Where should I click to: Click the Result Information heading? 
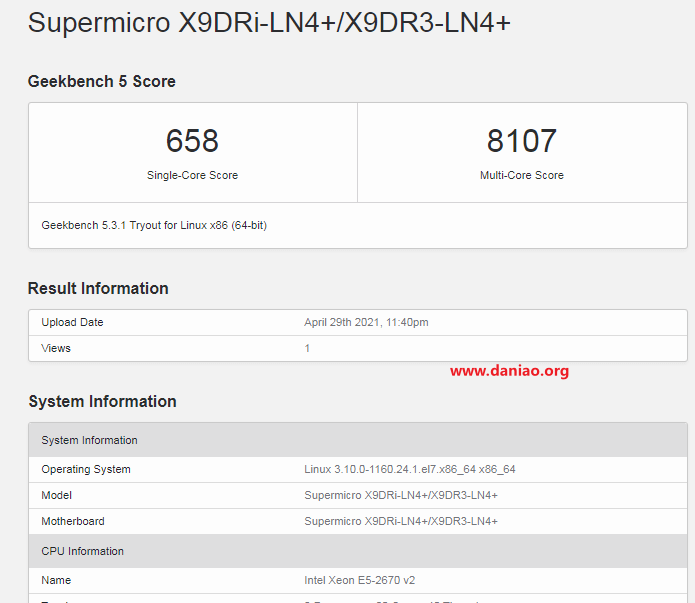tap(98, 289)
